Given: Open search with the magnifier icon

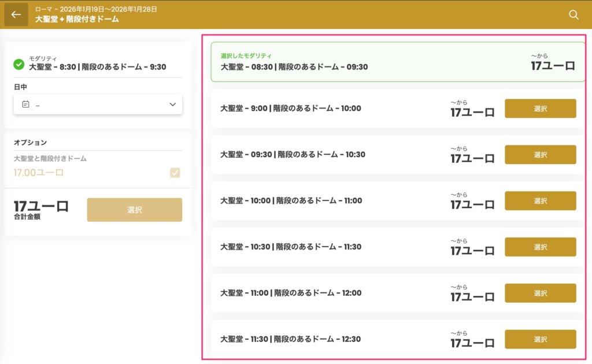Looking at the screenshot, I should click(x=573, y=15).
